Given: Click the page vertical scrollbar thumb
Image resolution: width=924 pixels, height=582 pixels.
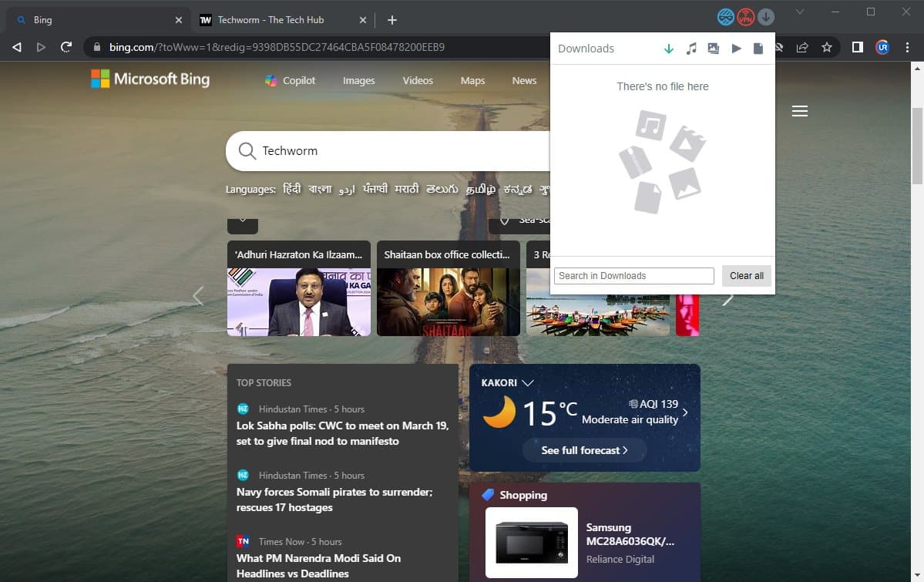Looking at the screenshot, I should click(916, 145).
